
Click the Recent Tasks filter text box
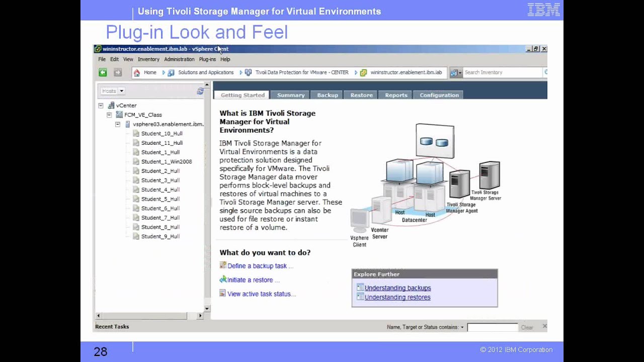coord(492,327)
